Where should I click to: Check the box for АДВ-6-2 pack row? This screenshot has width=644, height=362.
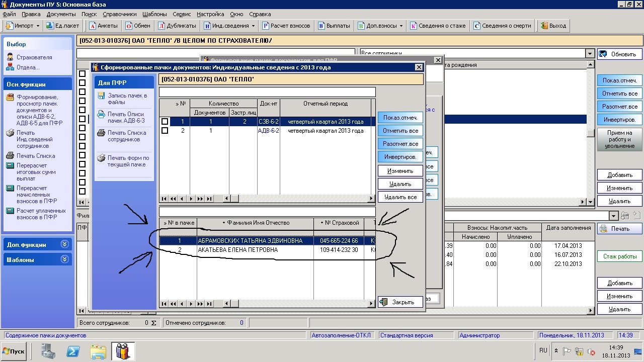tap(165, 131)
